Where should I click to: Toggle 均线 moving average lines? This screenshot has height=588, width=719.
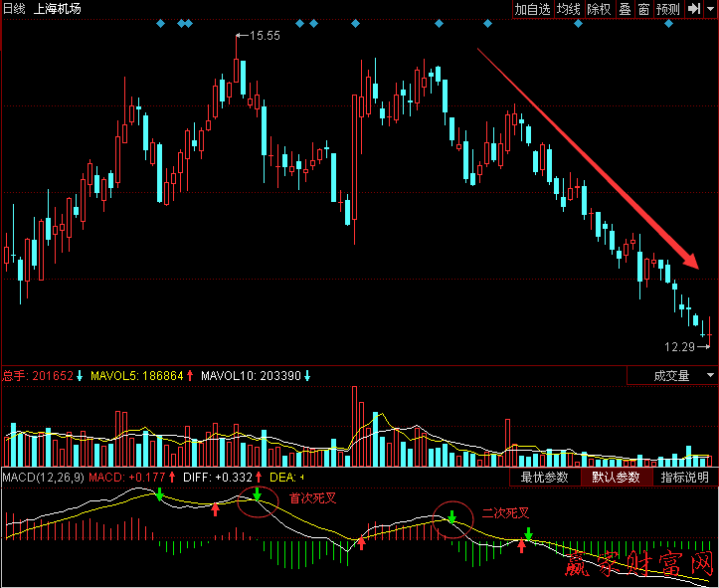point(569,9)
